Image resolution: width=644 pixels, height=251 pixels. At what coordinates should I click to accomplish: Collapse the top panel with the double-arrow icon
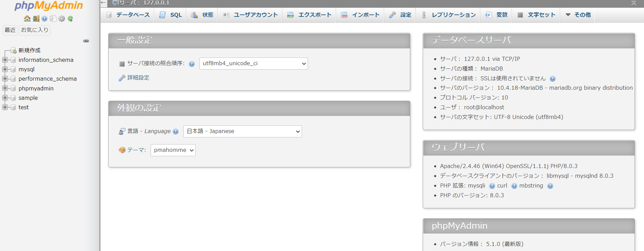coord(634,3)
